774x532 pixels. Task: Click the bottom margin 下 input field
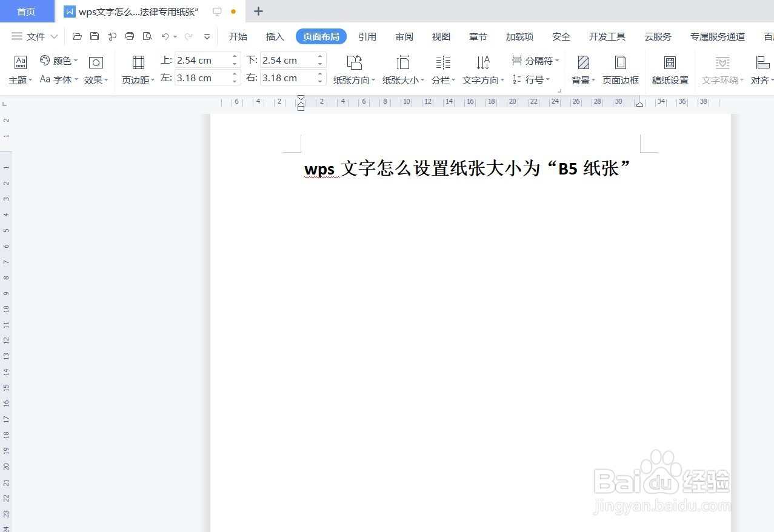pyautogui.click(x=287, y=60)
